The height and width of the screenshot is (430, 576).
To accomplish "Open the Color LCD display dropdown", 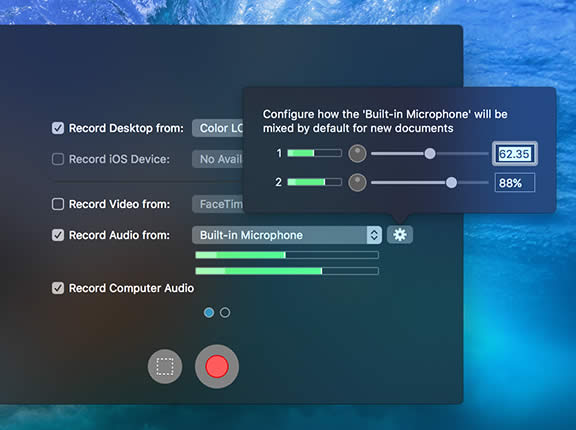I will (218, 128).
